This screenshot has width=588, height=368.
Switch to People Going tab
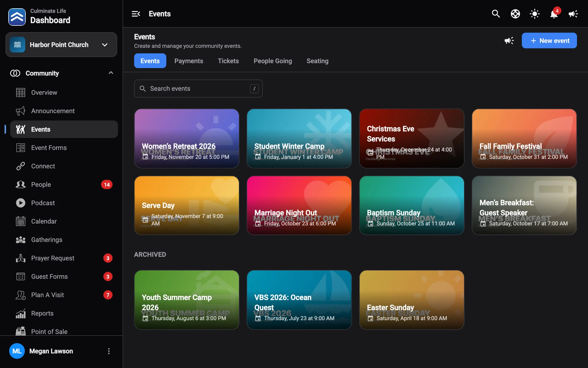pos(273,61)
